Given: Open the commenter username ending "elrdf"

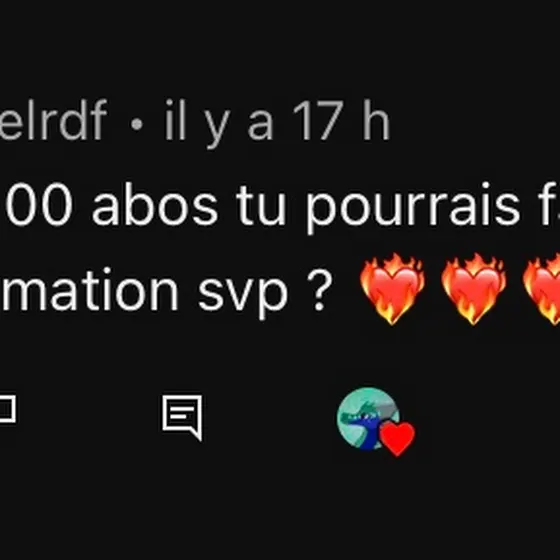Looking at the screenshot, I should (54, 120).
